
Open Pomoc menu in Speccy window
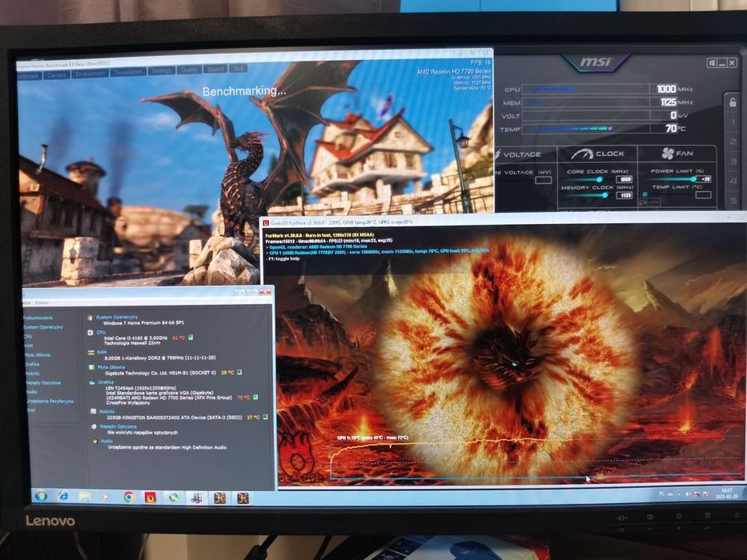(x=42, y=303)
